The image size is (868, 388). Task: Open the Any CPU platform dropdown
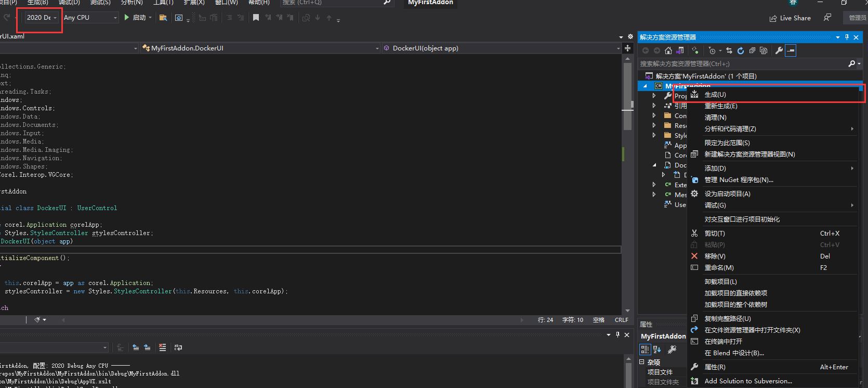pos(90,18)
